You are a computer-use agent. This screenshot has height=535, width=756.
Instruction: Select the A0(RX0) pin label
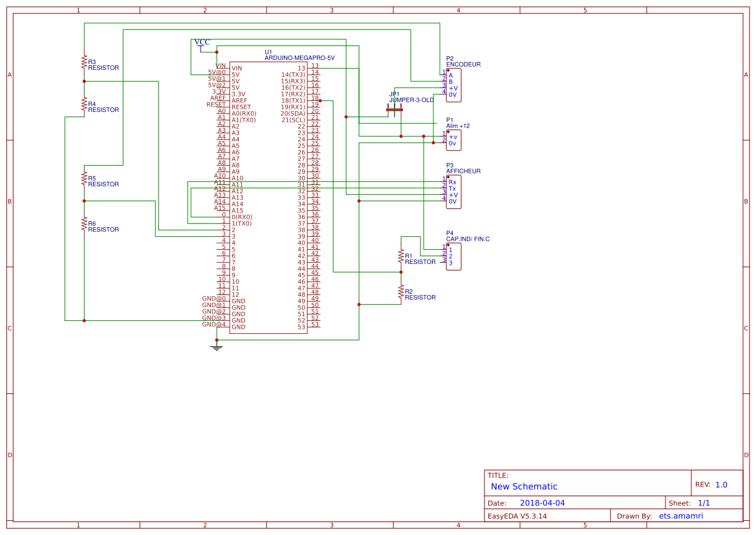coord(244,114)
